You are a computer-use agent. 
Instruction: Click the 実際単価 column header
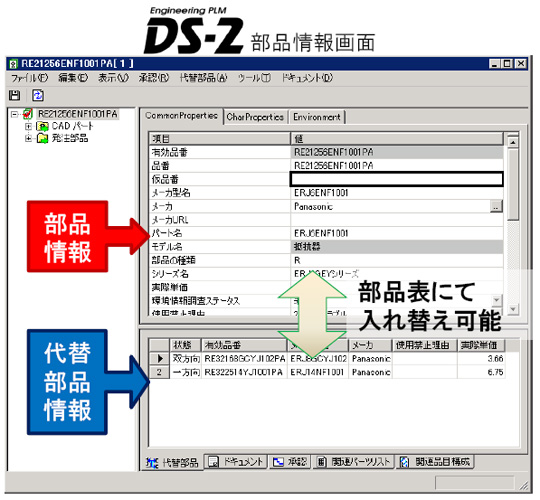(x=481, y=345)
